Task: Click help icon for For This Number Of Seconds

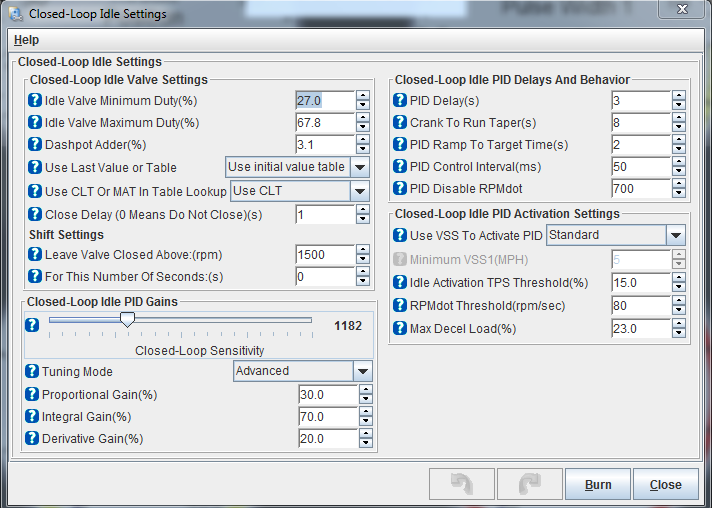Action: pyautogui.click(x=35, y=276)
